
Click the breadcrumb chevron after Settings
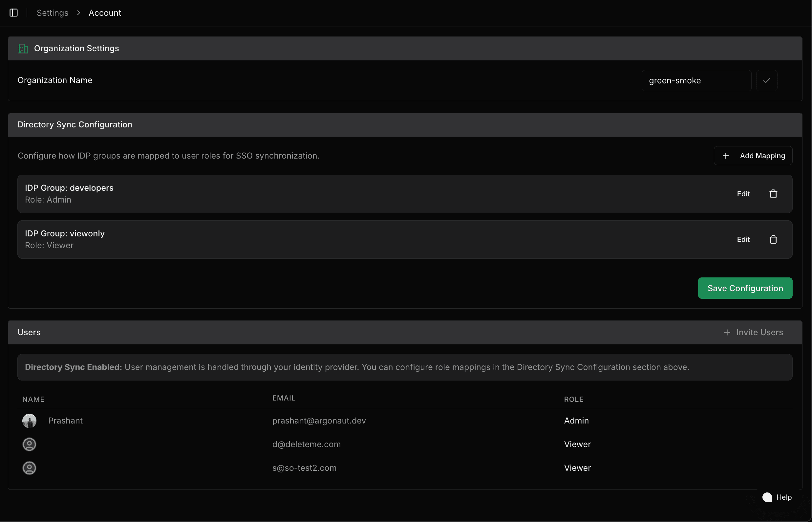(x=79, y=13)
